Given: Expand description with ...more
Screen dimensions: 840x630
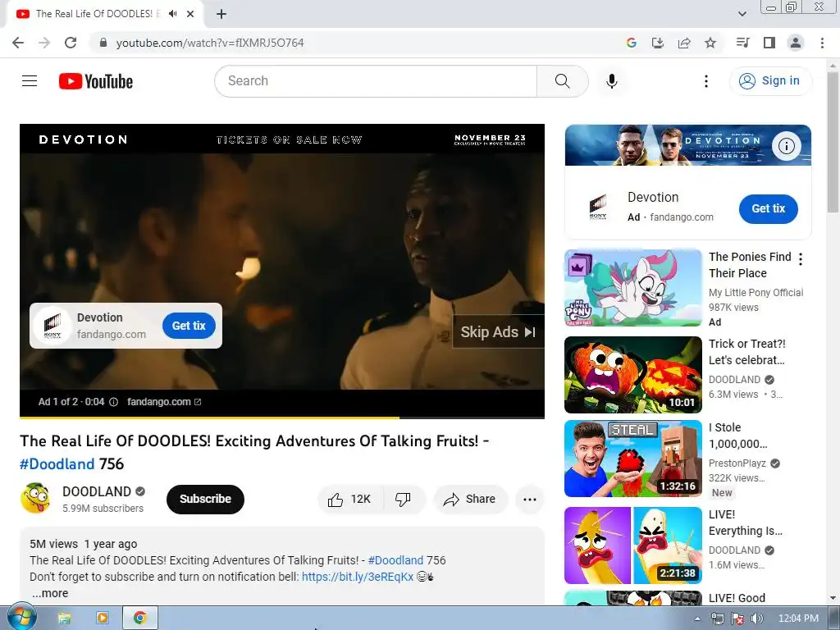Looking at the screenshot, I should (x=50, y=593).
